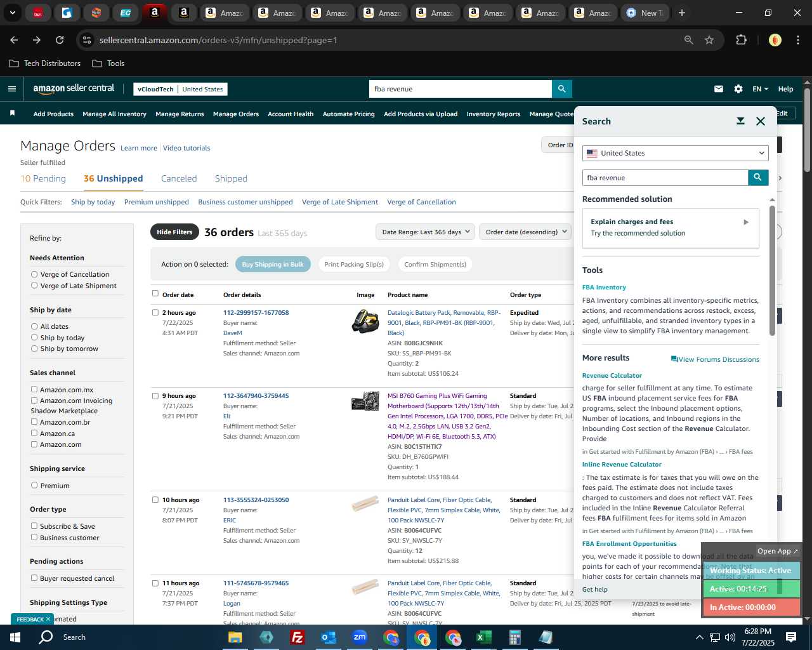Click the Hide Filters button
The image size is (812, 650).
[174, 232]
